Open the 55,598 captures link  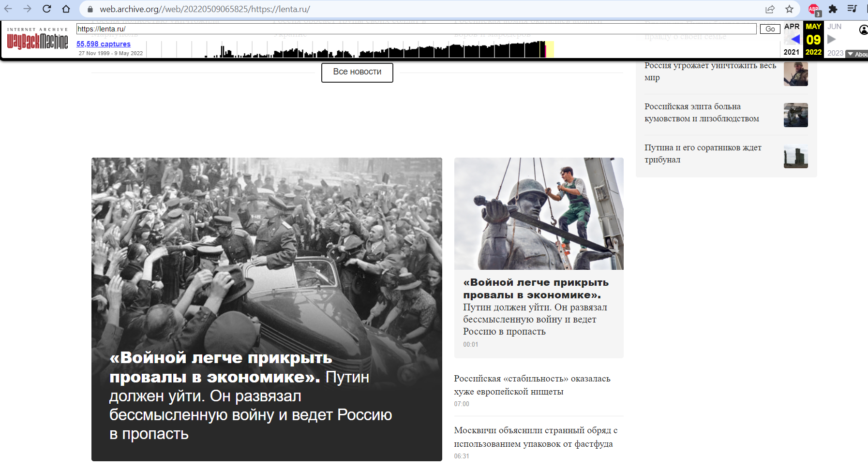pyautogui.click(x=104, y=44)
